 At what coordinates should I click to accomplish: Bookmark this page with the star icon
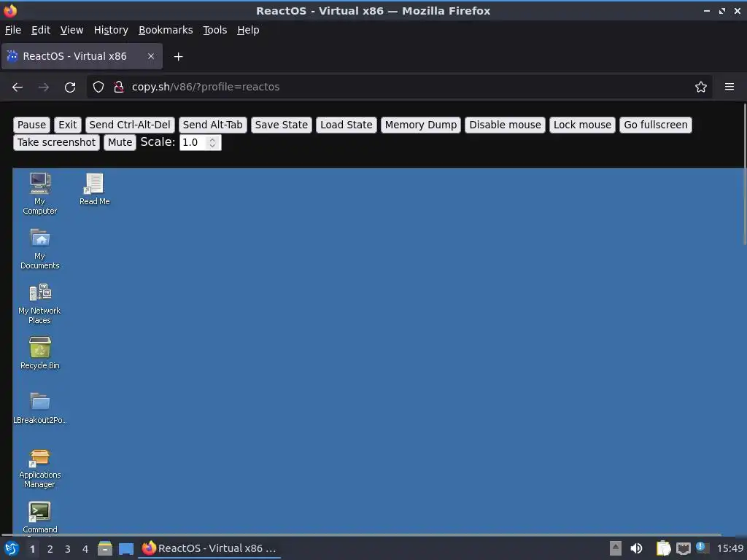click(x=701, y=87)
